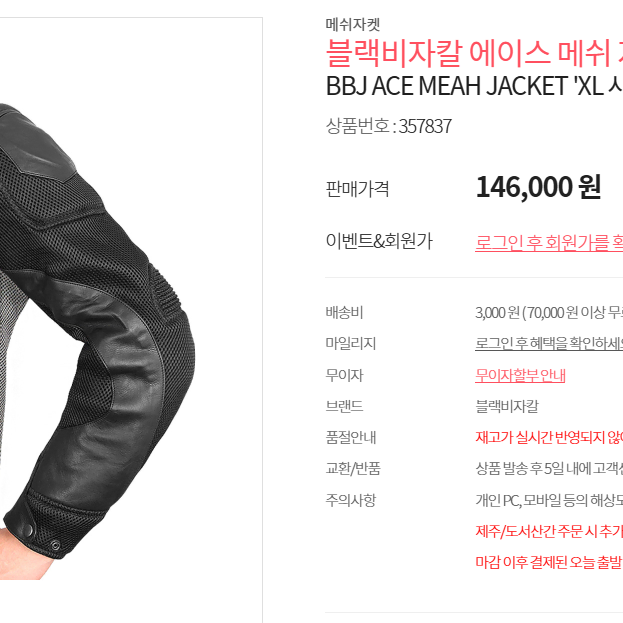The height and width of the screenshot is (623, 623).
Task: Click the 주의사항 row label
Action: [350, 500]
